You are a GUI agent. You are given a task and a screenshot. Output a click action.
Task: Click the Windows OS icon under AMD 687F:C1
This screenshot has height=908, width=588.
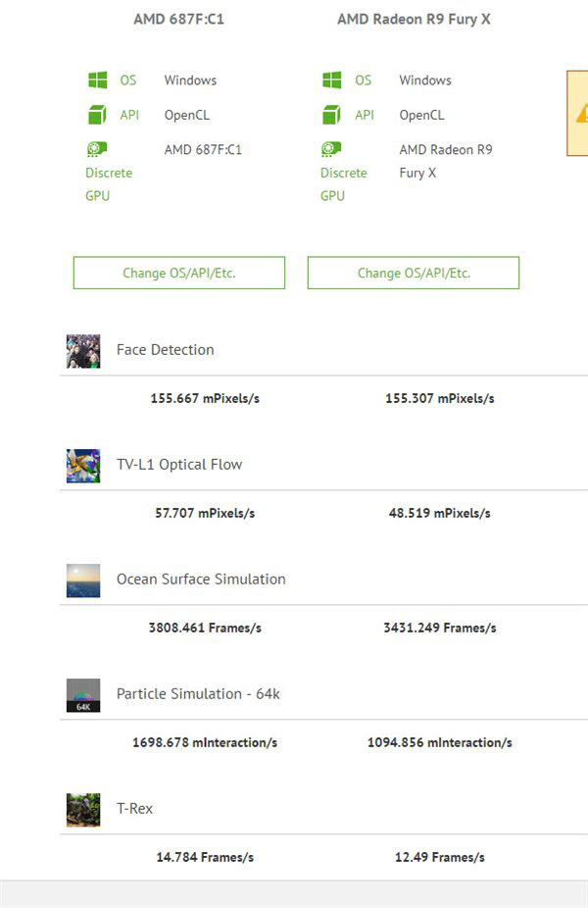(97, 79)
